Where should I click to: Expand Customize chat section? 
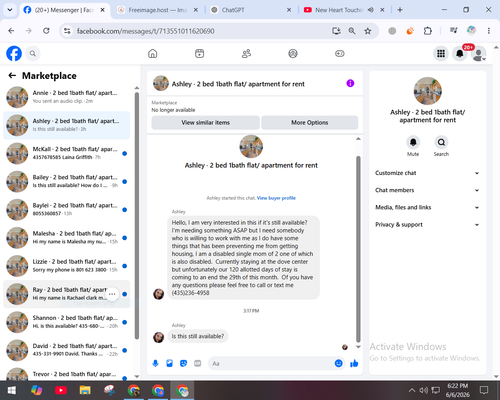(x=427, y=173)
